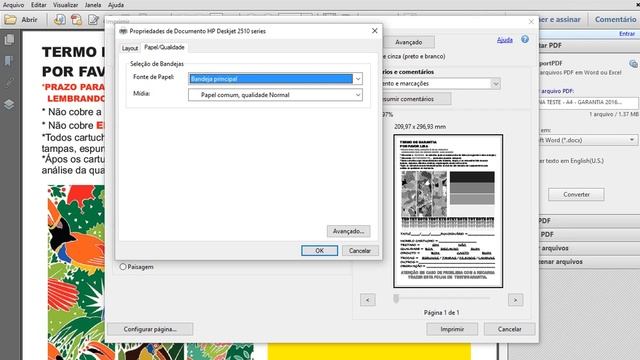Viewport: 640px width, 360px height.
Task: Go to previous preview page arrow button
Action: coord(368,300)
